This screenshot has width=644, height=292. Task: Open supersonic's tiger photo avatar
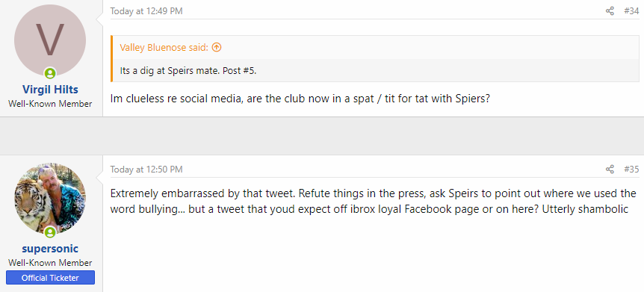click(50, 199)
